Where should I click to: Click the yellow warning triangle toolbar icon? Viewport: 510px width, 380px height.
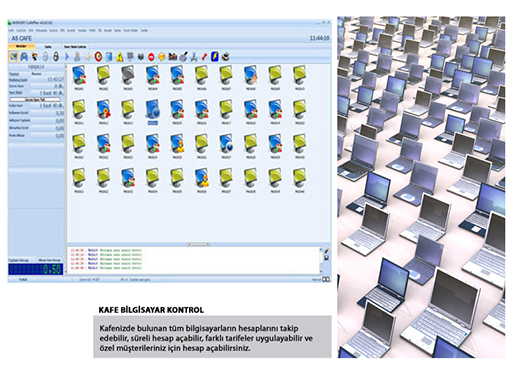pos(119,57)
